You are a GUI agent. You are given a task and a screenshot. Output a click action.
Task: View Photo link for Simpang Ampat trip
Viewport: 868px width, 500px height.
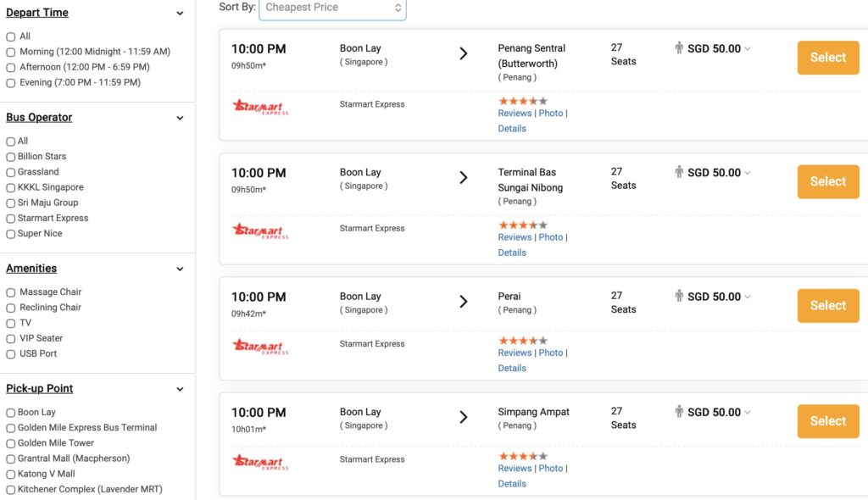click(550, 469)
